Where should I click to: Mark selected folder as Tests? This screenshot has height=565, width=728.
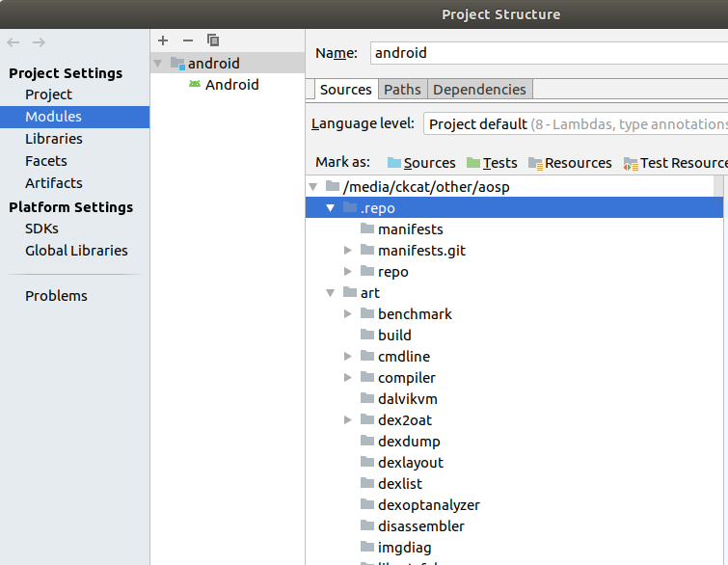492,163
